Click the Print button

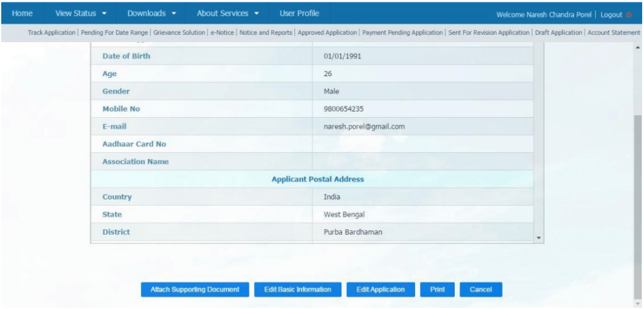coord(438,289)
